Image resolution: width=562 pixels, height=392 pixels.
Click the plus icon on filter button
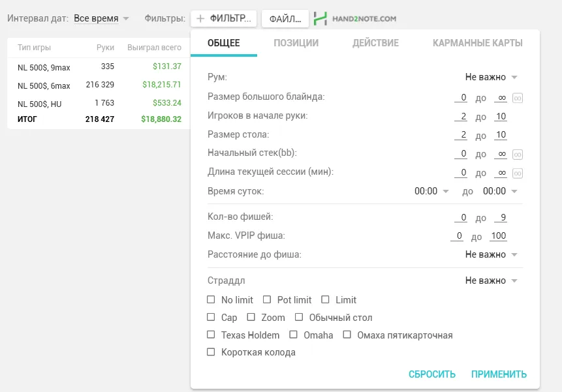pos(200,18)
